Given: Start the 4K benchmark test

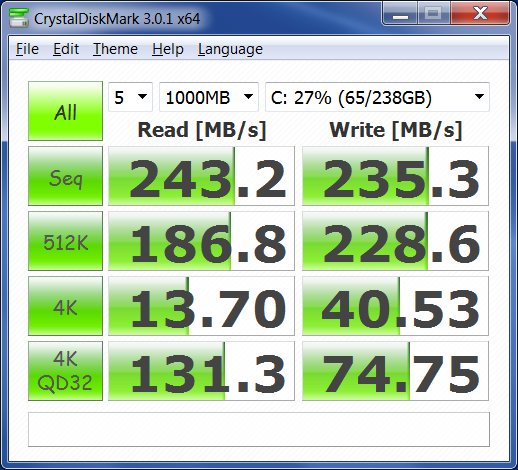Looking at the screenshot, I should click(65, 306).
